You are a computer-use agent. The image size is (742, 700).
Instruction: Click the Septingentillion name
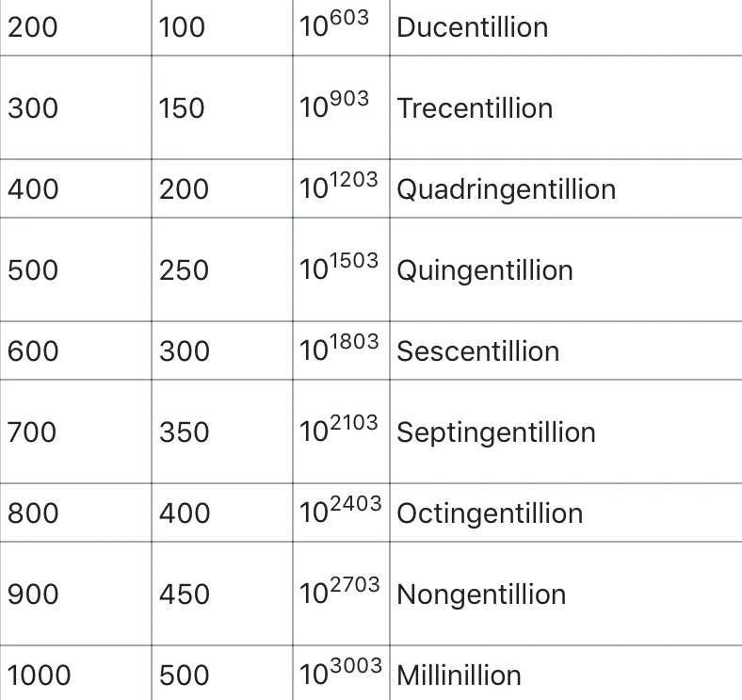(x=495, y=432)
